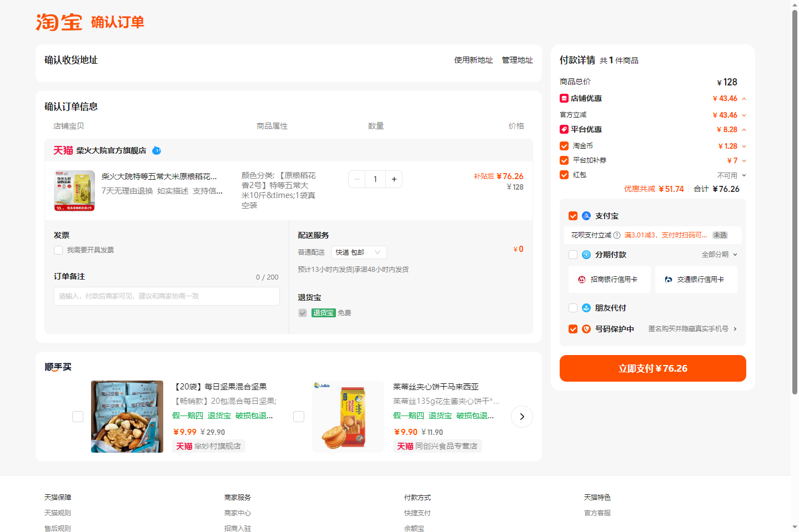Viewport: 799px width, 532px height.
Task: Open the 茱蒂丝夹心饼干马来西亚 product title
Action: pos(436,387)
